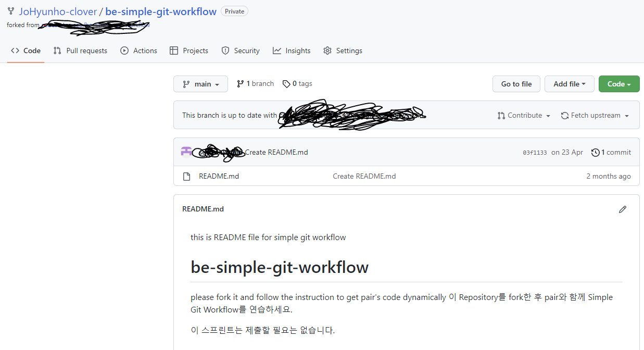644x350 pixels.
Task: Click the Projects table icon
Action: (x=174, y=51)
